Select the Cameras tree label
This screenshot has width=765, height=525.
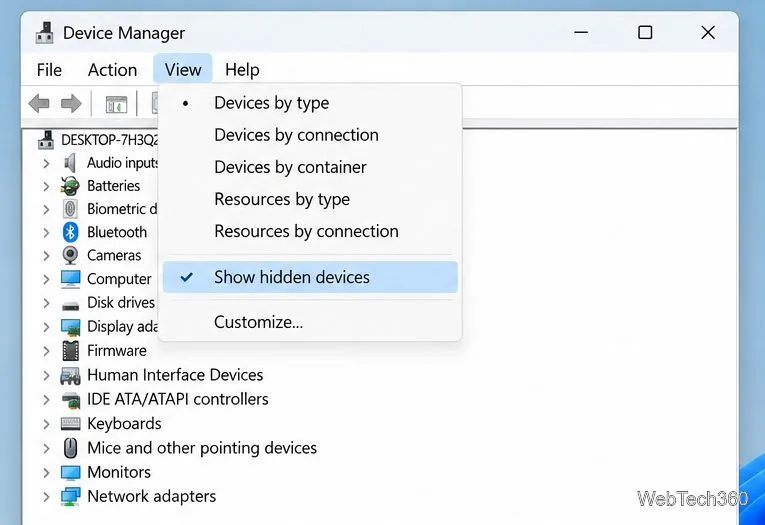coord(114,255)
